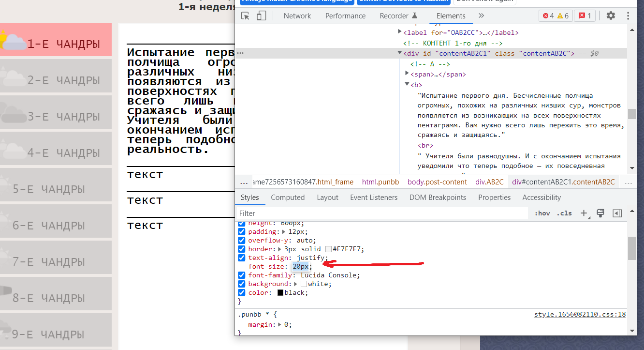This screenshot has height=350, width=644.
Task: Disable the font-family property checkbox
Action: (242, 275)
